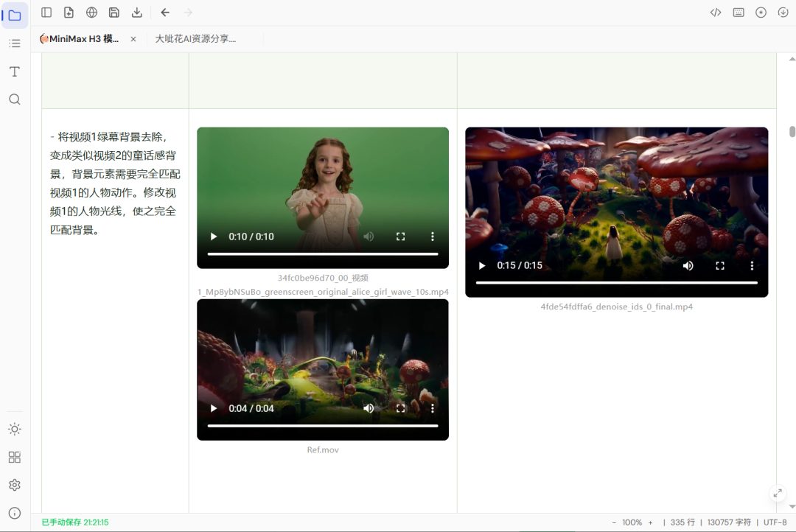Play the green screen girl video
Viewport: 796px width, 532px height.
click(213, 237)
